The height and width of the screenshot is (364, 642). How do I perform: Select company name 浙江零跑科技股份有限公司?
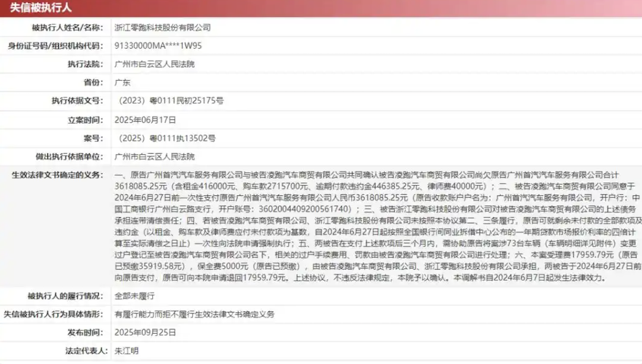pyautogui.click(x=162, y=27)
